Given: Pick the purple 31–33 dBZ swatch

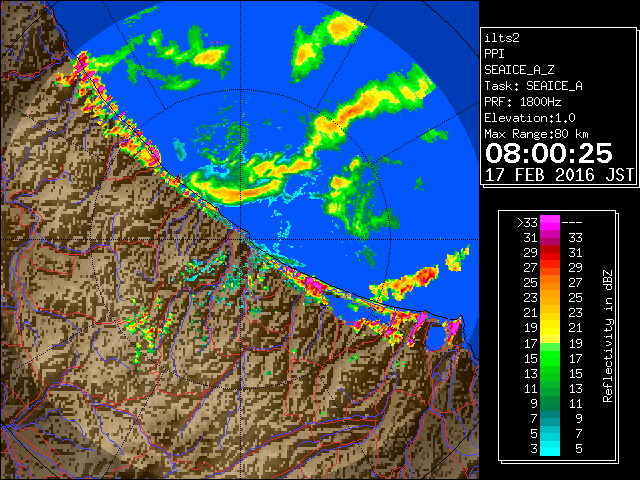Looking at the screenshot, I should click(x=550, y=238).
